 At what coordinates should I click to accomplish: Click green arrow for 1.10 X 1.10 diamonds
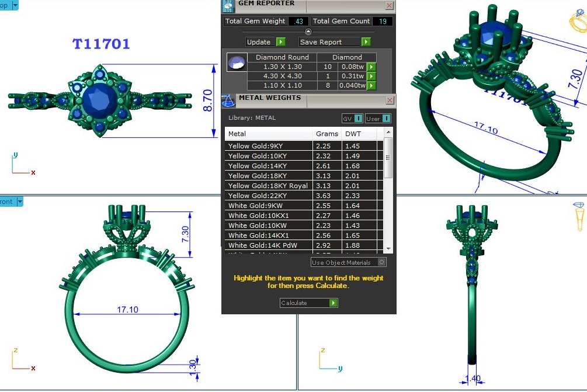point(371,86)
